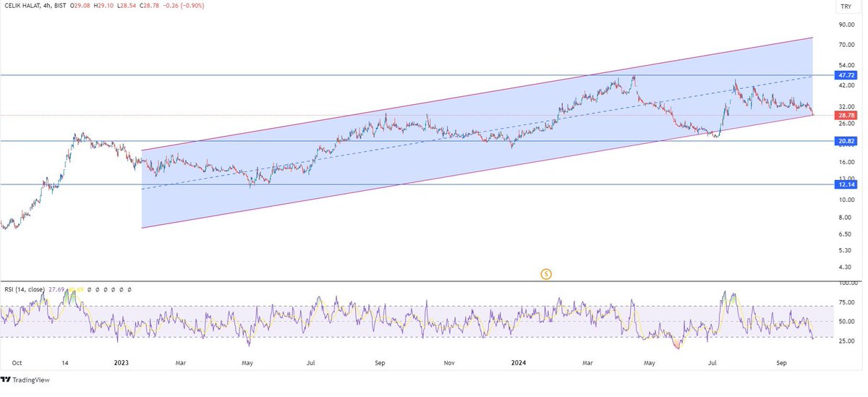Image resolution: width=868 pixels, height=397 pixels.
Task: Select the 12.14 horizontal line price label
Action: pyautogui.click(x=846, y=184)
